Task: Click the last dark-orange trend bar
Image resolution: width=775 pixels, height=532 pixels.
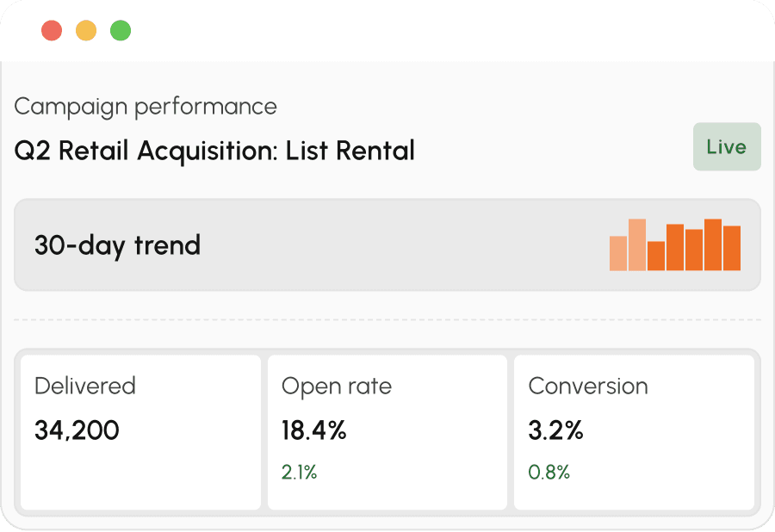Action: 731,248
